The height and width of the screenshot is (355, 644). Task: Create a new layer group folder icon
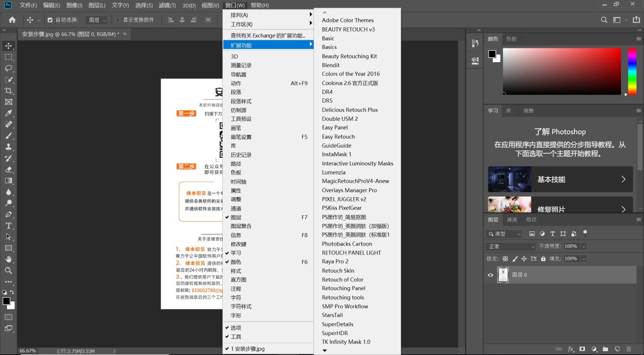pyautogui.click(x=605, y=349)
